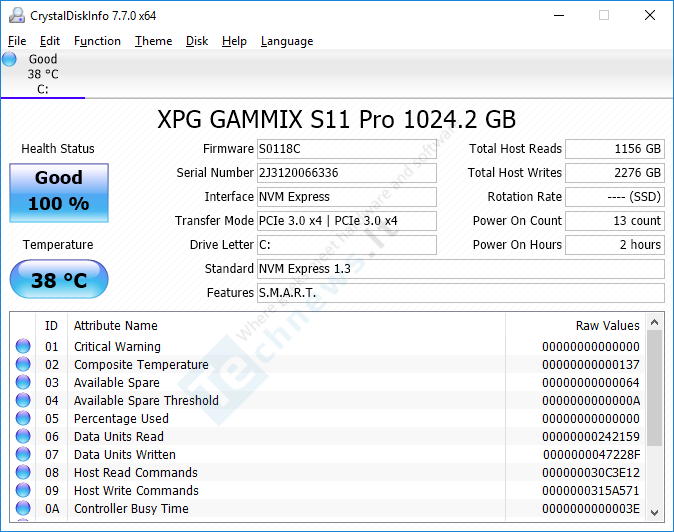This screenshot has height=532, width=674.
Task: Select the Available Spare Threshold attribute name
Action: (x=146, y=401)
